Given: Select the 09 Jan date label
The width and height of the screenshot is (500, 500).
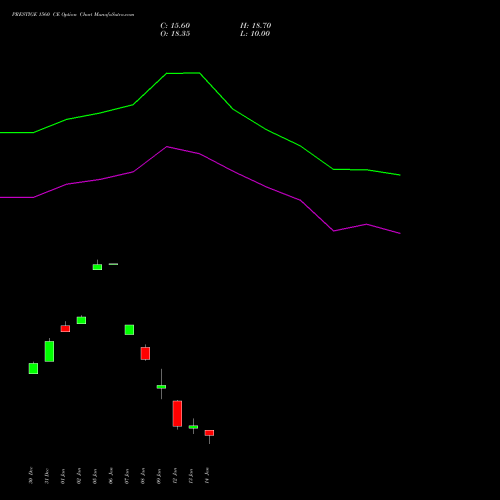Looking at the screenshot, I should tap(159, 475).
